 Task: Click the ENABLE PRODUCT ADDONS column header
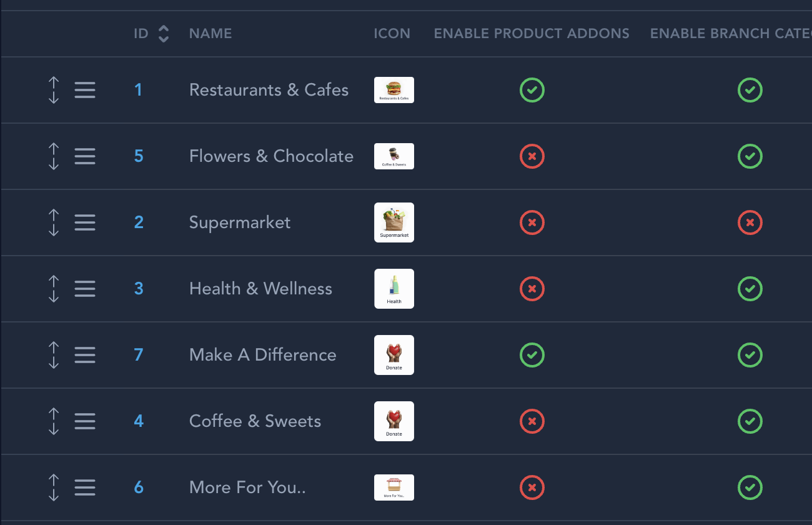(x=532, y=34)
